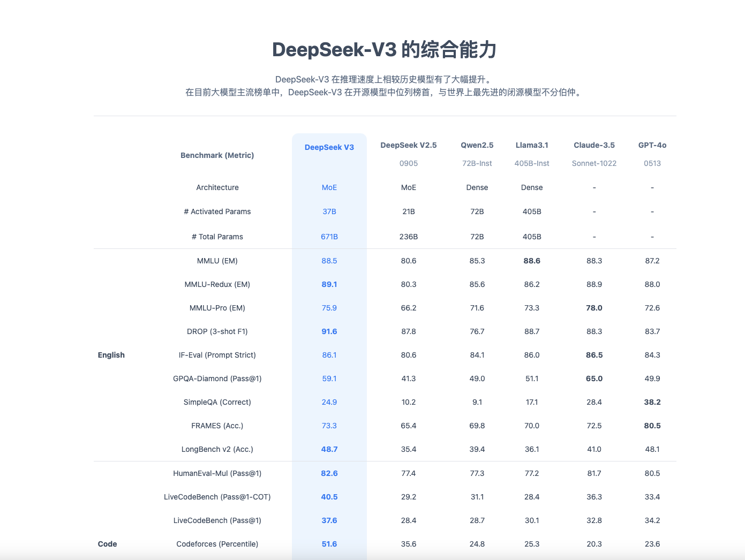Screen dimensions: 745x560
Task: Click the "LiveCodeBench (Pass@1-COT)" row label
Action: click(x=217, y=497)
